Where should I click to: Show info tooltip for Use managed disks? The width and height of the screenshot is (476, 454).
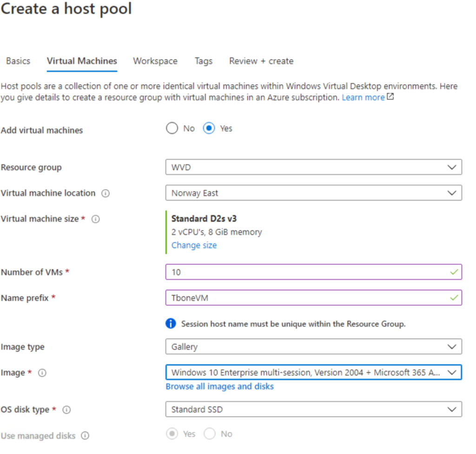click(x=85, y=436)
